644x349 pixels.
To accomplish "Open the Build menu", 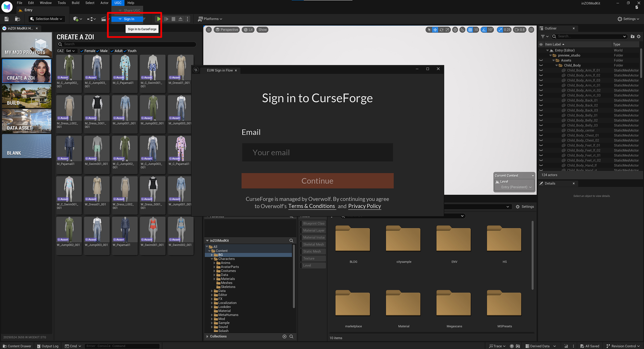I will click(75, 3).
